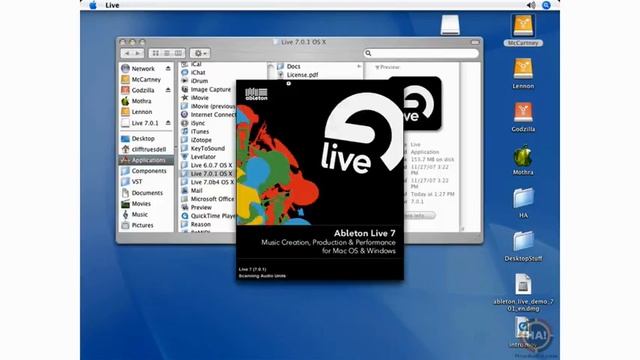
Task: Select QuickTime Player in applications list
Action: (x=208, y=216)
